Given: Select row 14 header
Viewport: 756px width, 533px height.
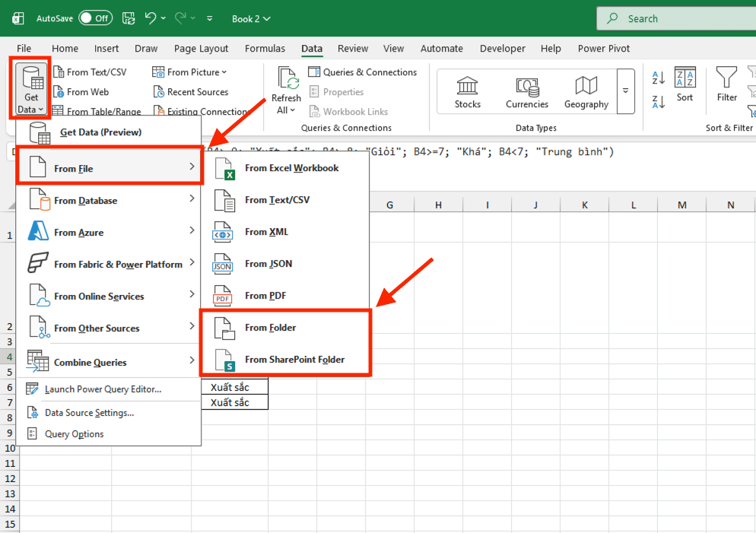Looking at the screenshot, I should click(10, 509).
